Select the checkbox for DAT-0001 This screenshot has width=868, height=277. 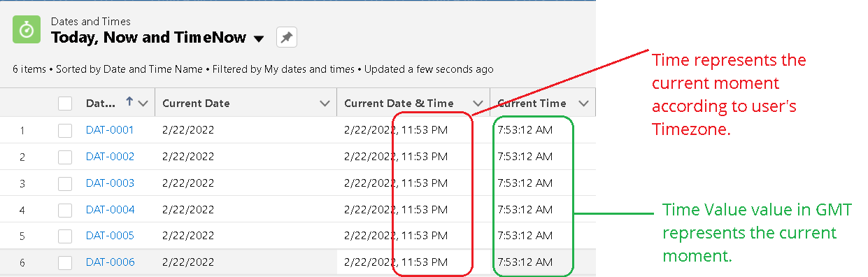pos(65,130)
